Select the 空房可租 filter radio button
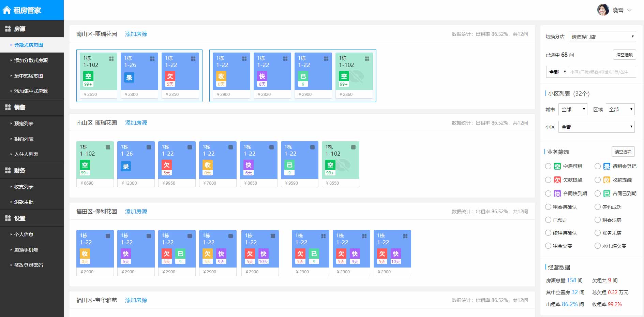The width and height of the screenshot is (644, 317). 548,166
